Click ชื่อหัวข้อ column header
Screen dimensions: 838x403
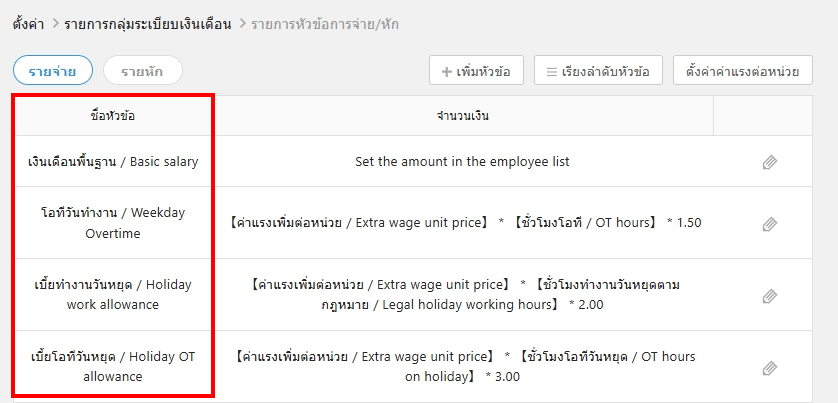113,116
